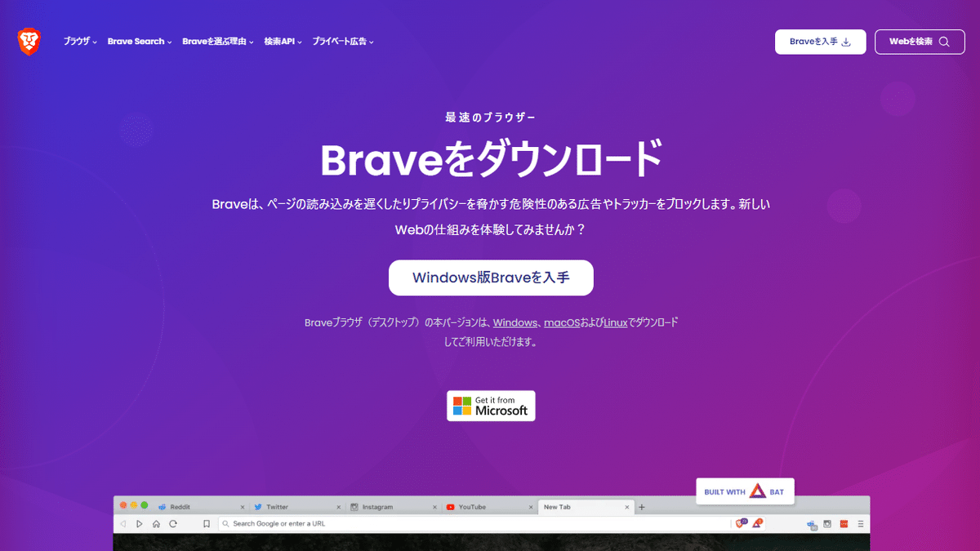Click the Windows版Braveを入手 download button
The image size is (980, 551).
pyautogui.click(x=491, y=278)
